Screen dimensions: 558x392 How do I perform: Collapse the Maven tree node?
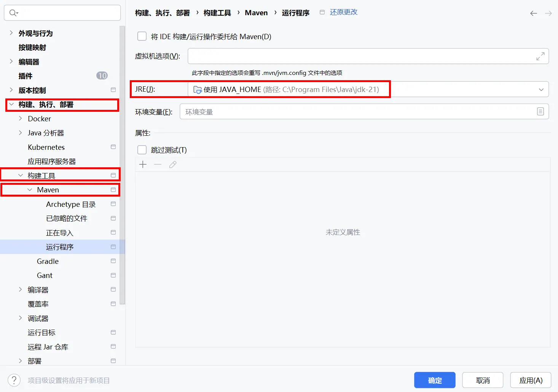30,190
